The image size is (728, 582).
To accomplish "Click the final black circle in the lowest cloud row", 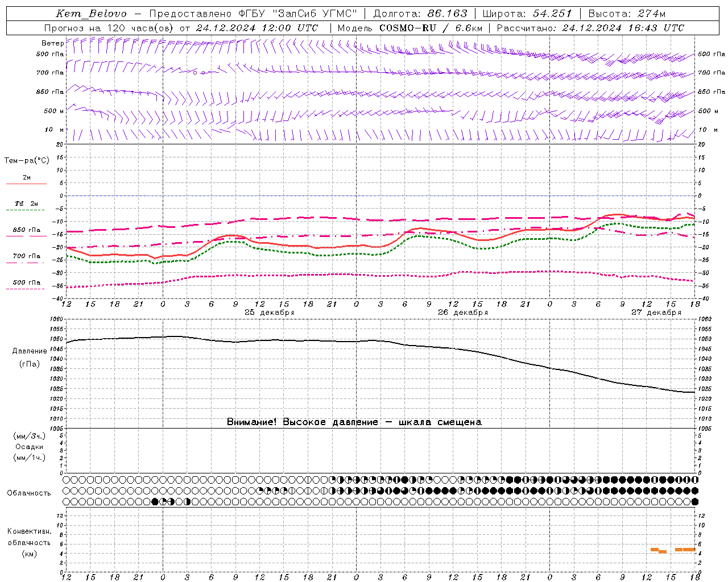I will (695, 502).
